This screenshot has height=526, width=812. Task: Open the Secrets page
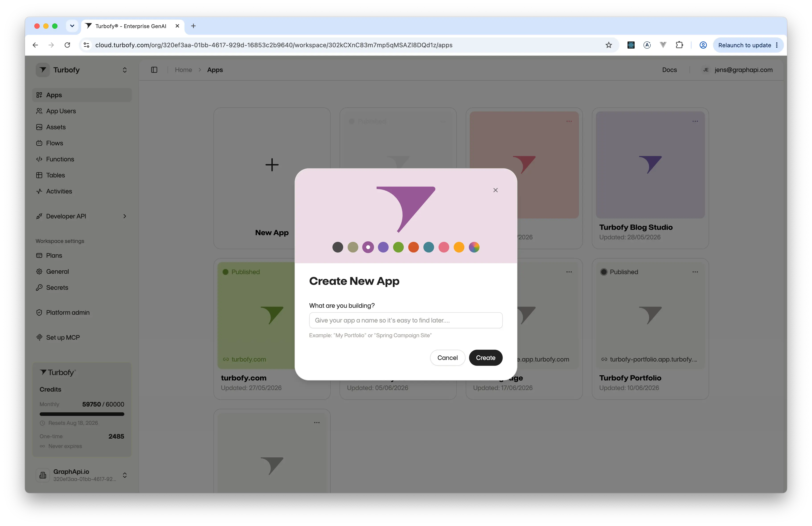82,288
